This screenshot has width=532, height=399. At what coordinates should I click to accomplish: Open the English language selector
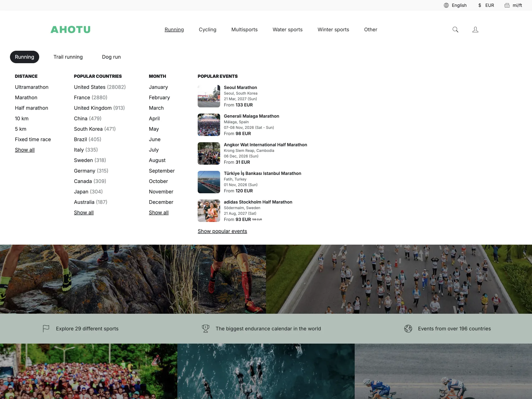[x=459, y=5]
